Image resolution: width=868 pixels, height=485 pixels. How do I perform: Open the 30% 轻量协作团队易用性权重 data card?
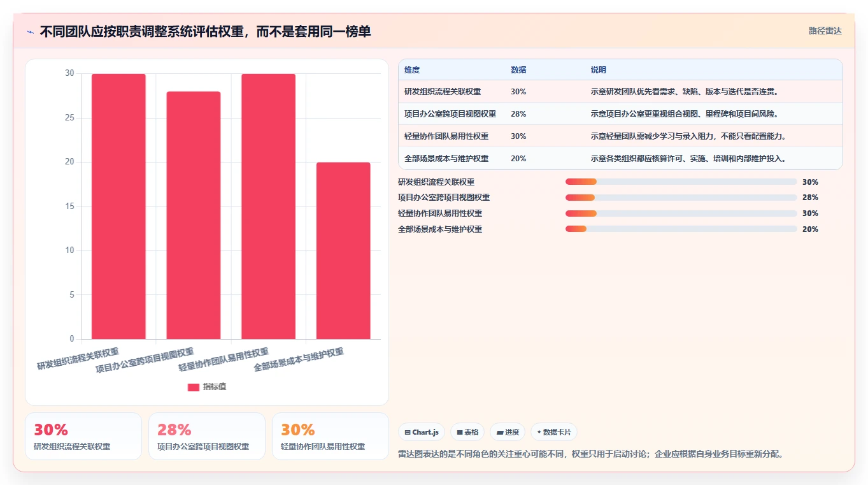click(x=331, y=437)
